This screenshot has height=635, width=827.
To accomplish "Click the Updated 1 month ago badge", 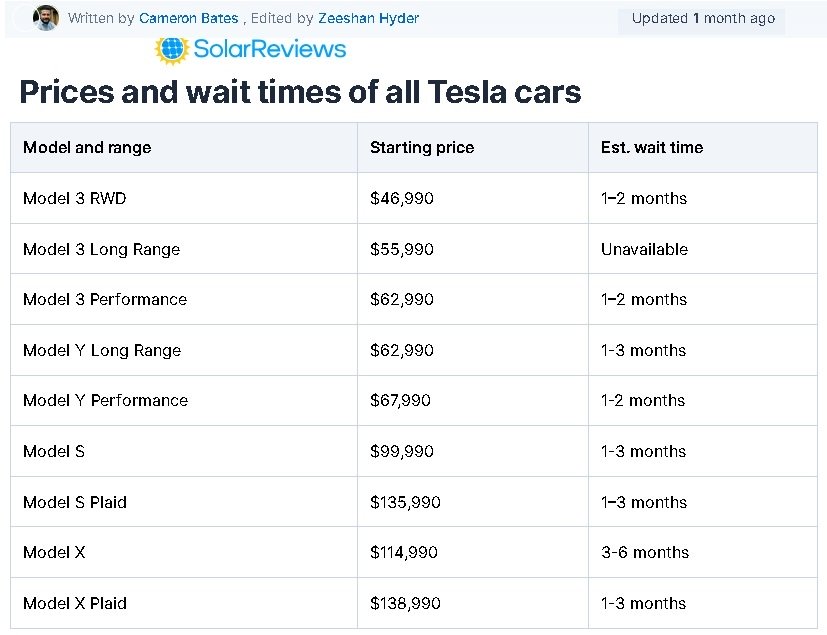I will 703,19.
